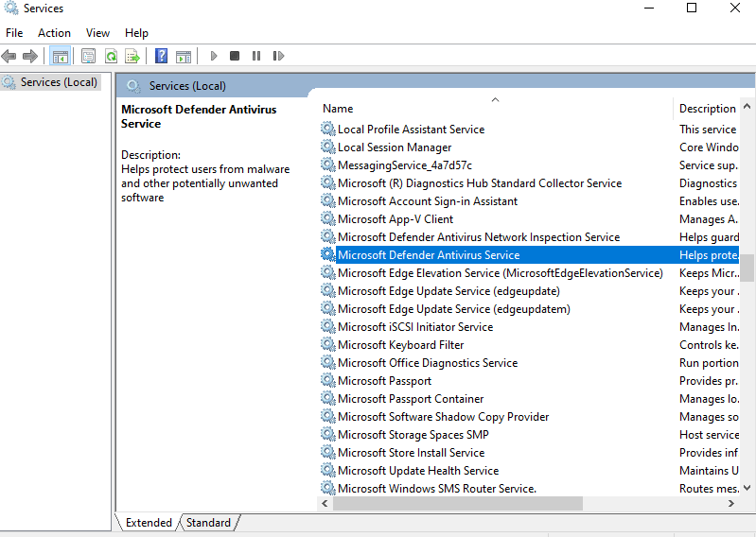Open the Action menu

point(54,33)
